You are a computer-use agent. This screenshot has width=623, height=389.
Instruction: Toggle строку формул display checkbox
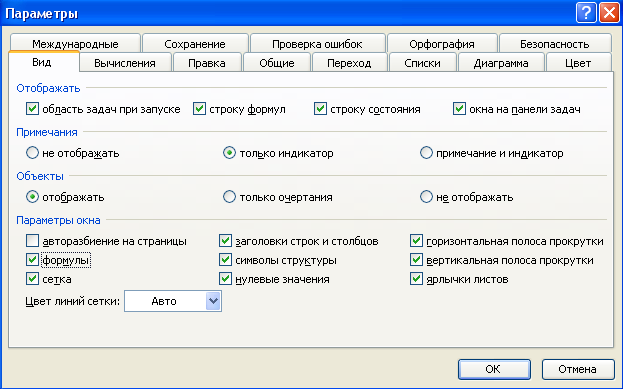(x=199, y=108)
